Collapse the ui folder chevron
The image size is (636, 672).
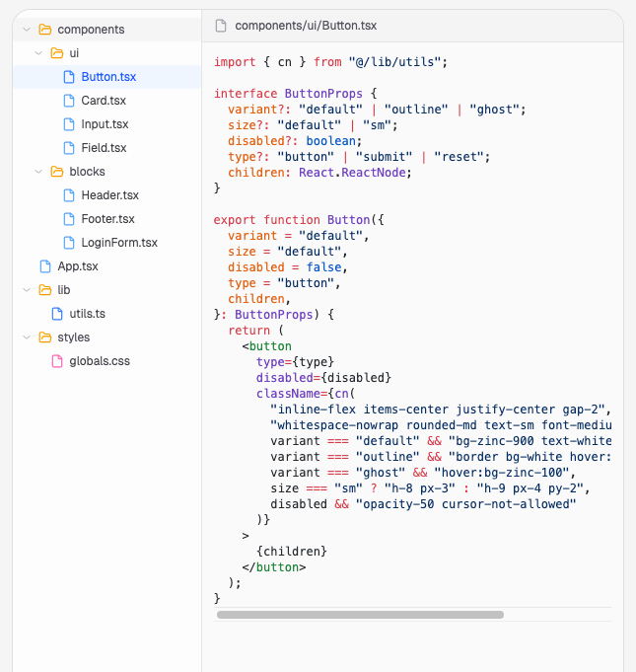point(38,53)
